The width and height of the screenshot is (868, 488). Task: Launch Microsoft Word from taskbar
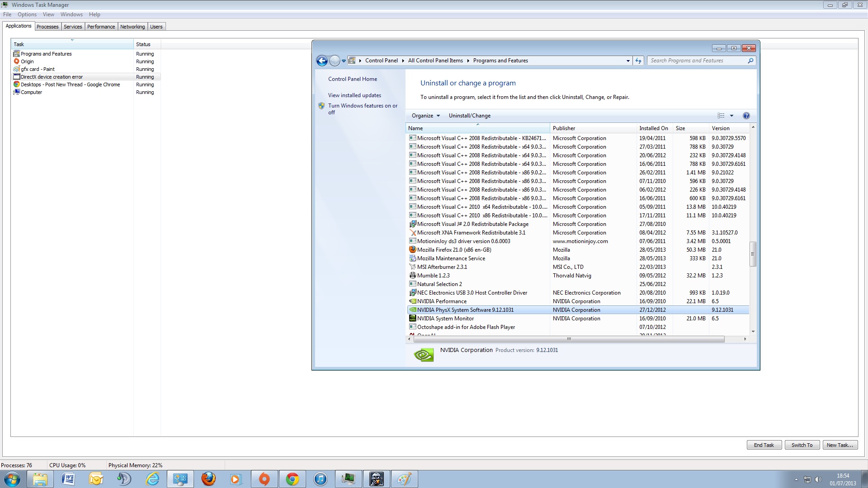pyautogui.click(x=68, y=479)
